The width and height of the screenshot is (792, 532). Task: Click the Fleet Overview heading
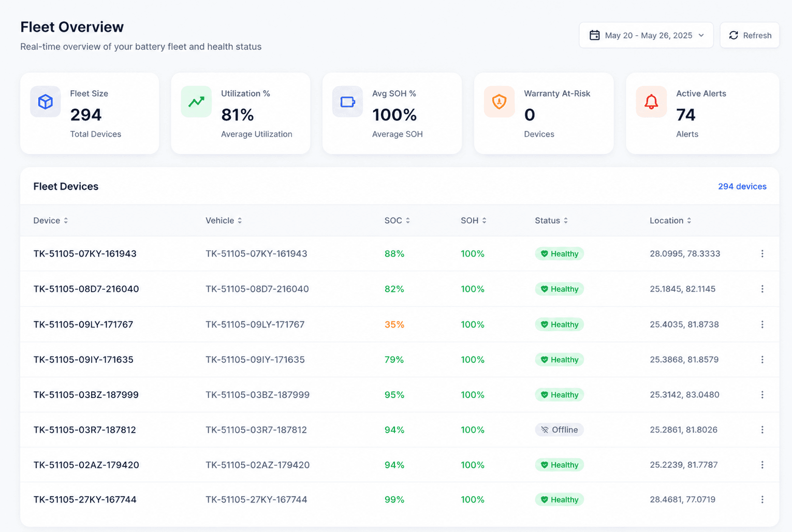72,27
